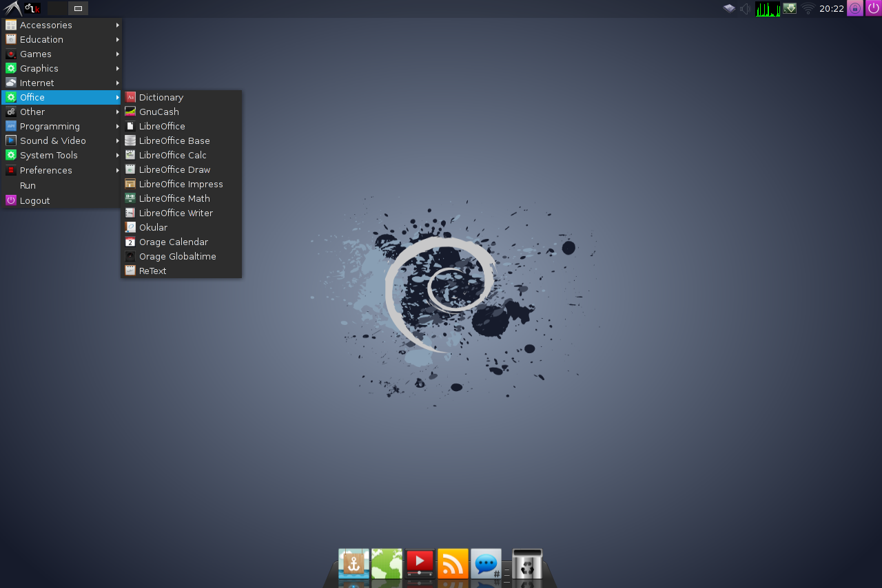Open the green globe dock icon
The height and width of the screenshot is (588, 882).
pos(387,564)
